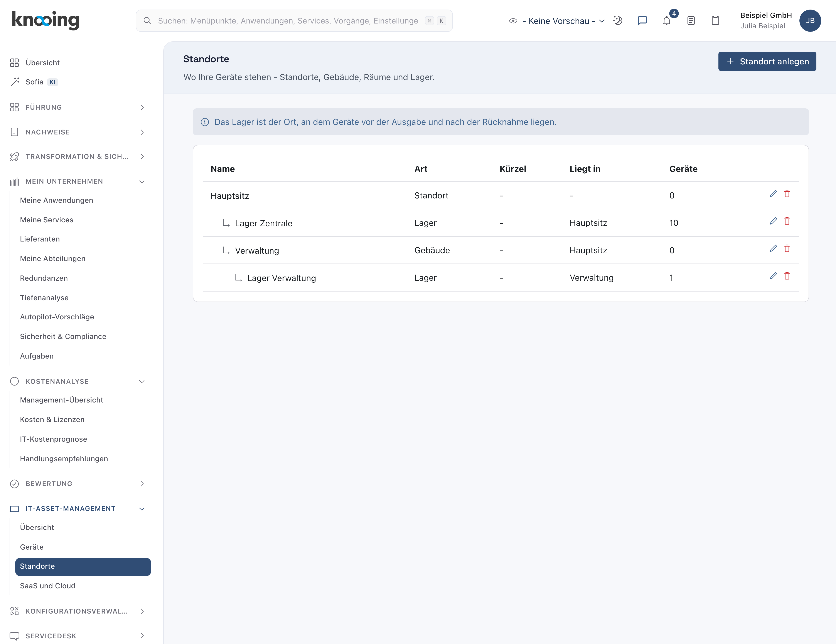Open edit for Lager Verwaltung
Image resolution: width=836 pixels, height=644 pixels.
[773, 276]
